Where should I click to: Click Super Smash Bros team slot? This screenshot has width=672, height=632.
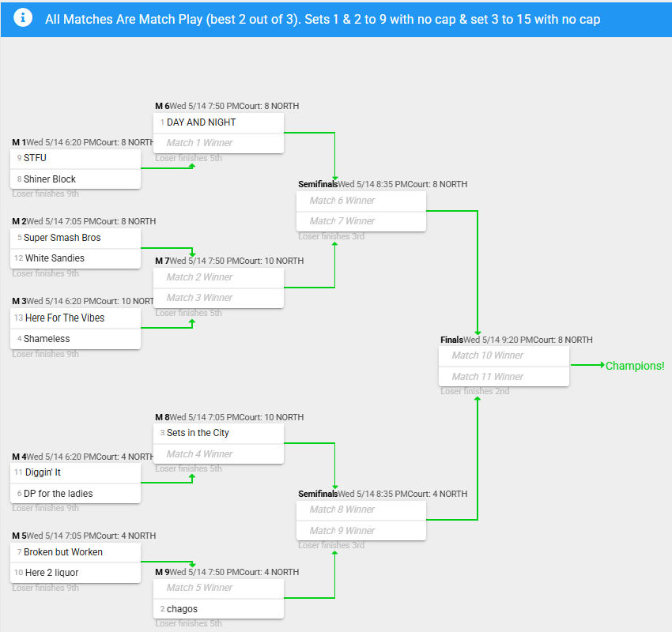tap(75, 238)
